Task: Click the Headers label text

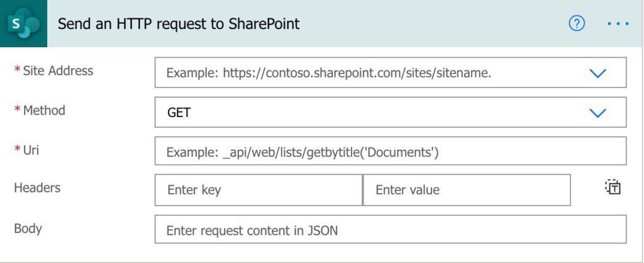Action: click(37, 187)
